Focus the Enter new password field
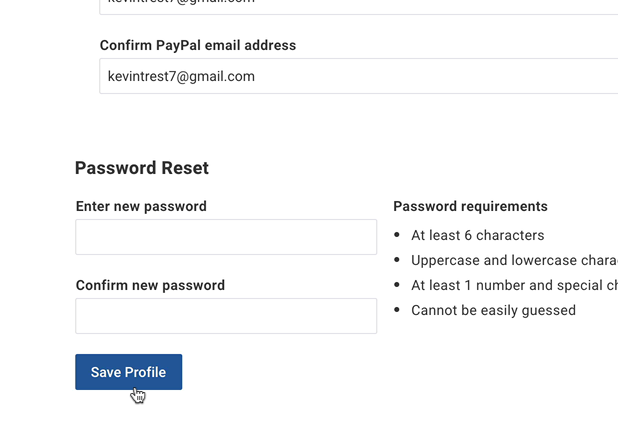Screen dimensions: 618x423 pyautogui.click(x=226, y=237)
